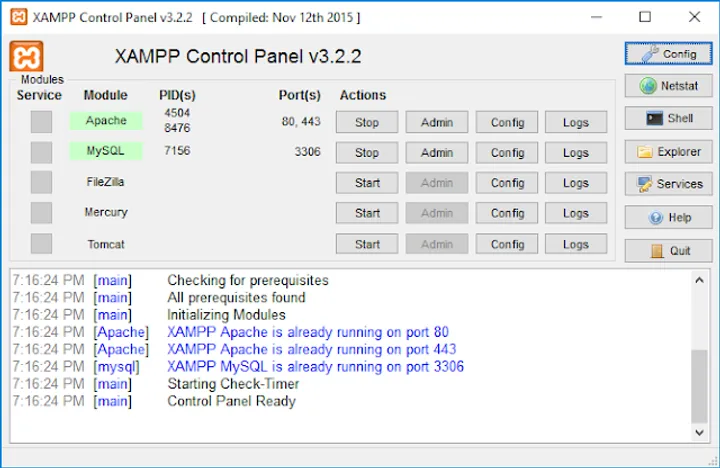
Task: Open the FileZilla Logs menu
Action: coord(576,183)
